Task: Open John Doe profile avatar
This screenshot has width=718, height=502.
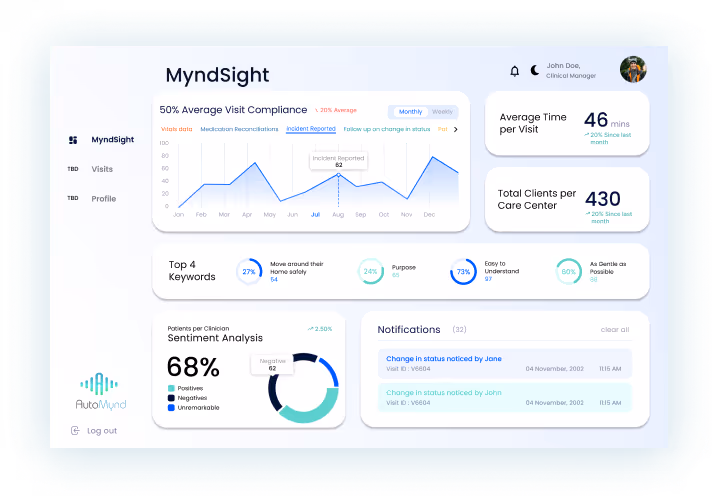Action: point(633,69)
